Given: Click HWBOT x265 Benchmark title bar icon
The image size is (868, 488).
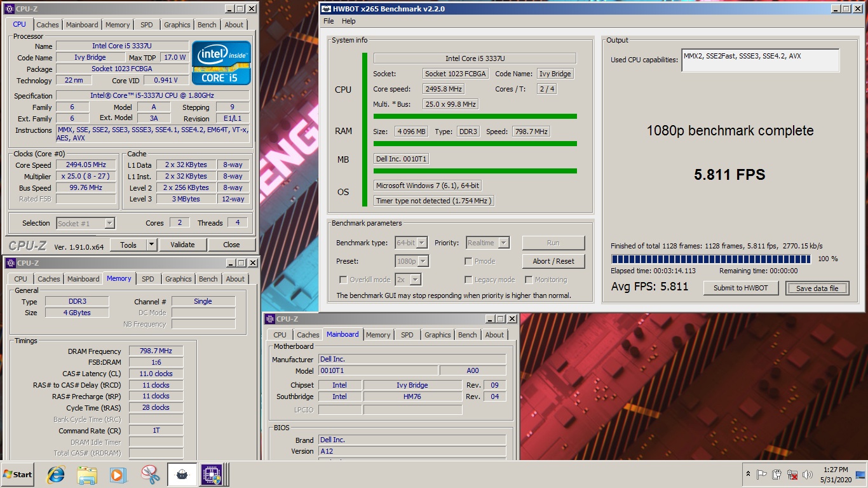Looking at the screenshot, I should tap(326, 9).
